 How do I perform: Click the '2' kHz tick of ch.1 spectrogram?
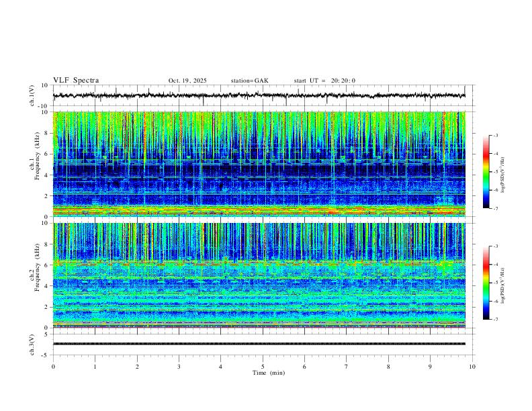[x=47, y=196]
